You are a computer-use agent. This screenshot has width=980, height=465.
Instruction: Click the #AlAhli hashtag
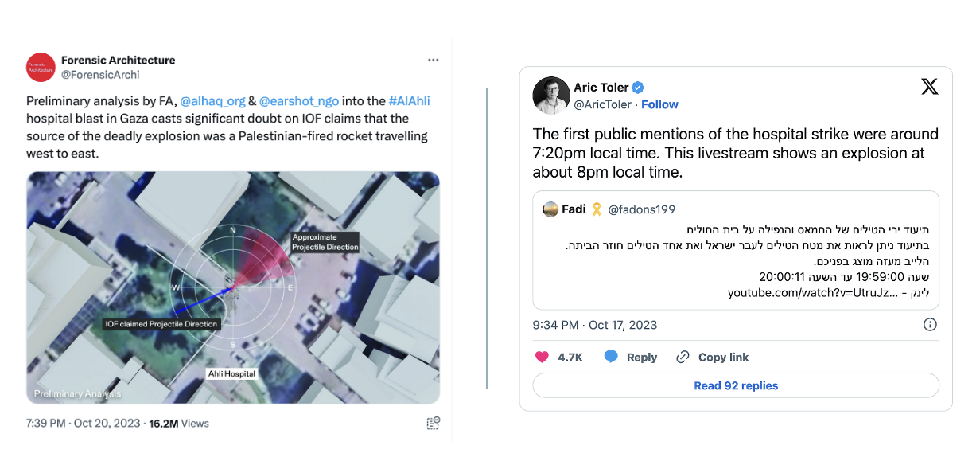point(409,101)
